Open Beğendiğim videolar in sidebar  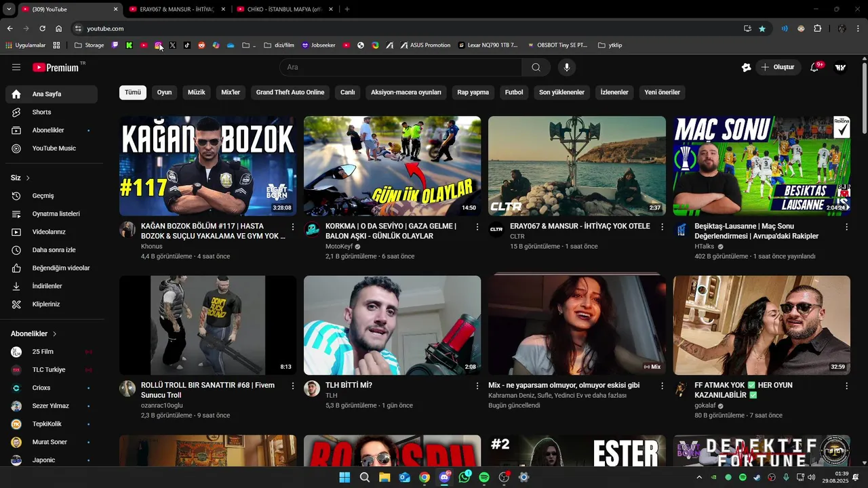[x=52, y=268]
